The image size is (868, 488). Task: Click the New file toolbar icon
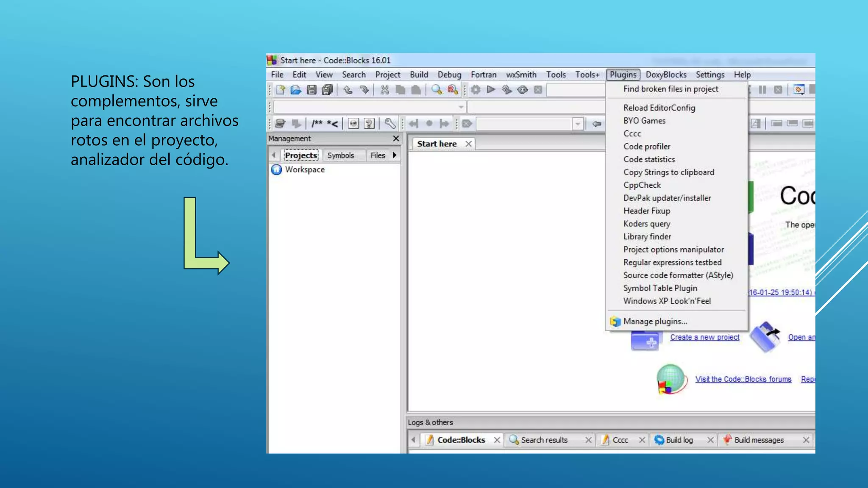click(x=281, y=89)
